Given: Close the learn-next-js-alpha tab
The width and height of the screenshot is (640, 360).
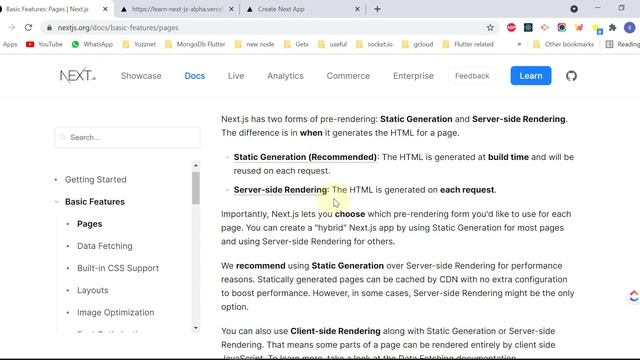Looking at the screenshot, I should (231, 9).
